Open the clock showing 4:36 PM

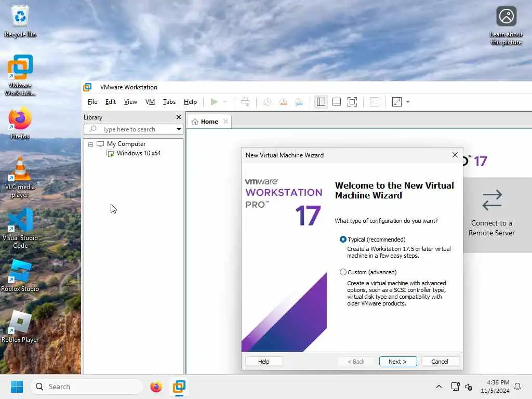495,387
